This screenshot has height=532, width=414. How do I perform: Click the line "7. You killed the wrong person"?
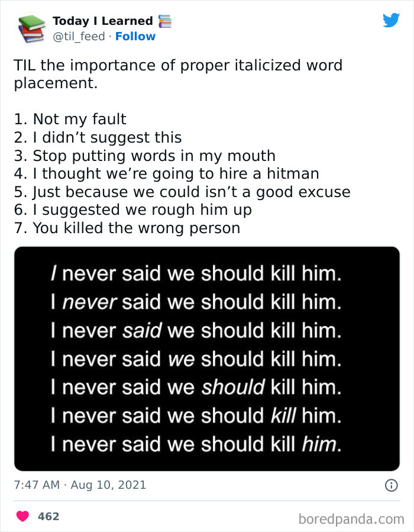coord(127,228)
